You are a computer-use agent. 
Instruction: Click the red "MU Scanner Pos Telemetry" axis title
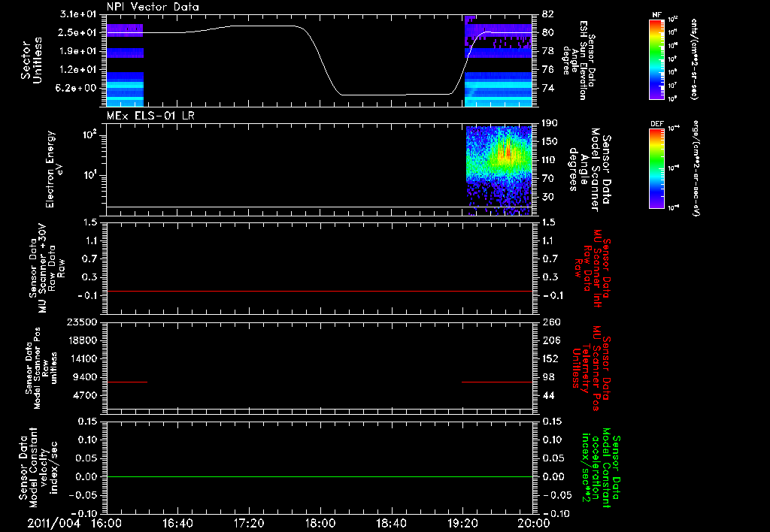click(x=592, y=368)
